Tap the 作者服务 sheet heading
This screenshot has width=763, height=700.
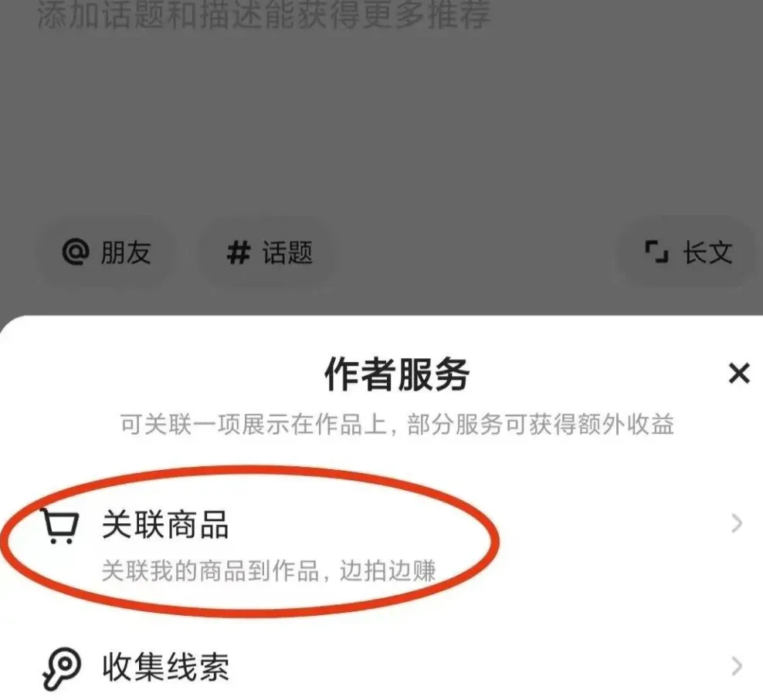[397, 374]
